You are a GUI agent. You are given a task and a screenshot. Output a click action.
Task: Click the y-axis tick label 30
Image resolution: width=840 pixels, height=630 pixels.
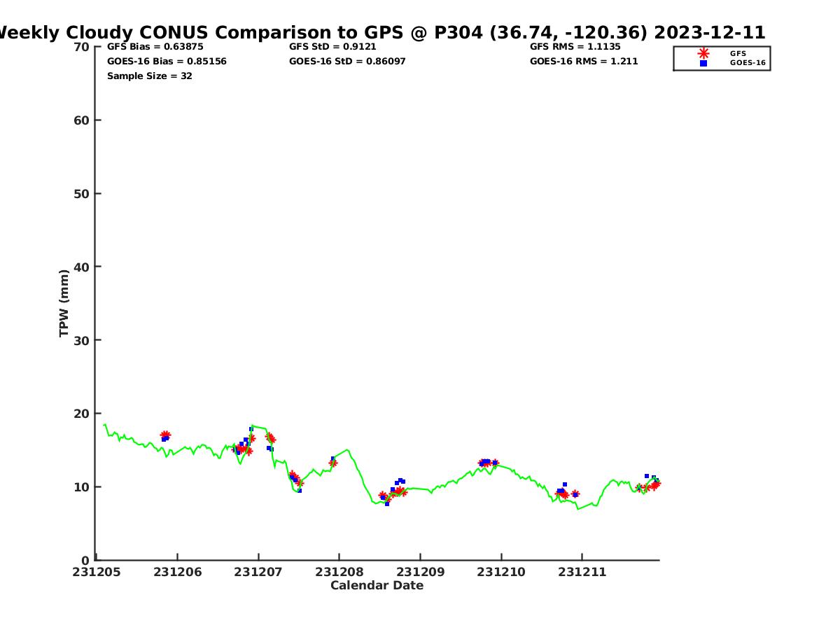82,340
